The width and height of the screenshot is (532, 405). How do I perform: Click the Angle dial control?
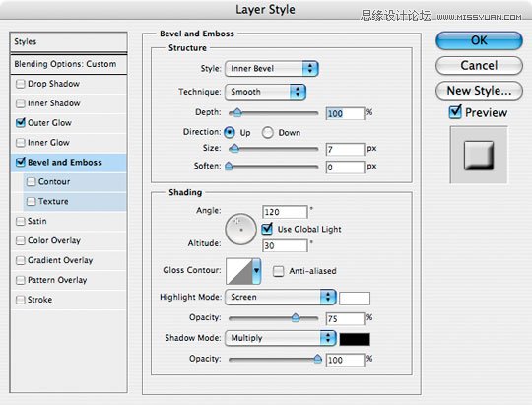point(241,230)
